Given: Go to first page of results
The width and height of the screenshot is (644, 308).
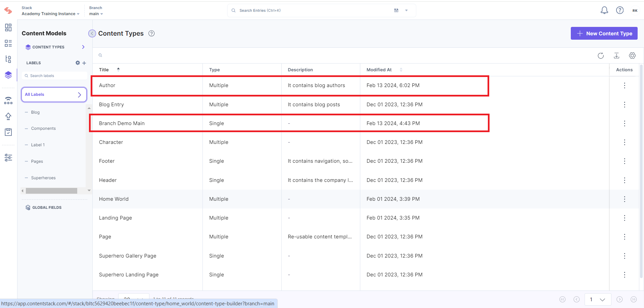Looking at the screenshot, I should point(562,299).
